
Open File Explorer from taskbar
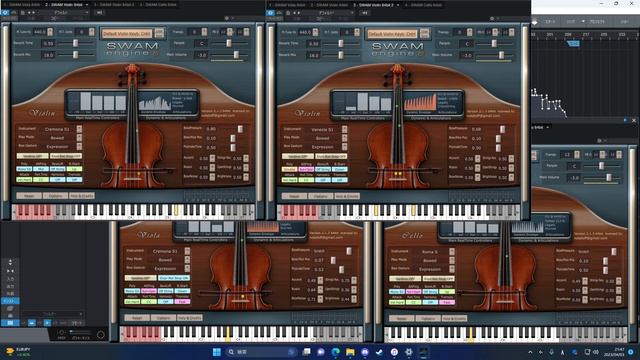tap(350, 352)
